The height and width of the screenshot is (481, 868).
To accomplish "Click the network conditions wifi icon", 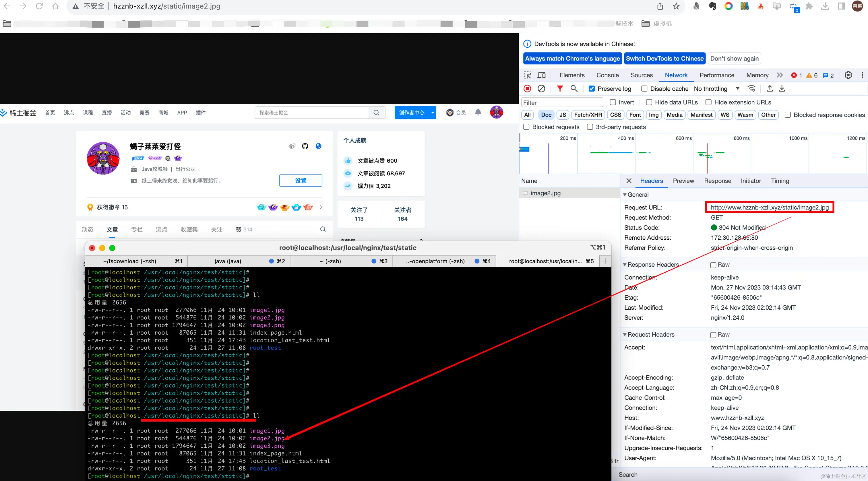I will 751,89.
